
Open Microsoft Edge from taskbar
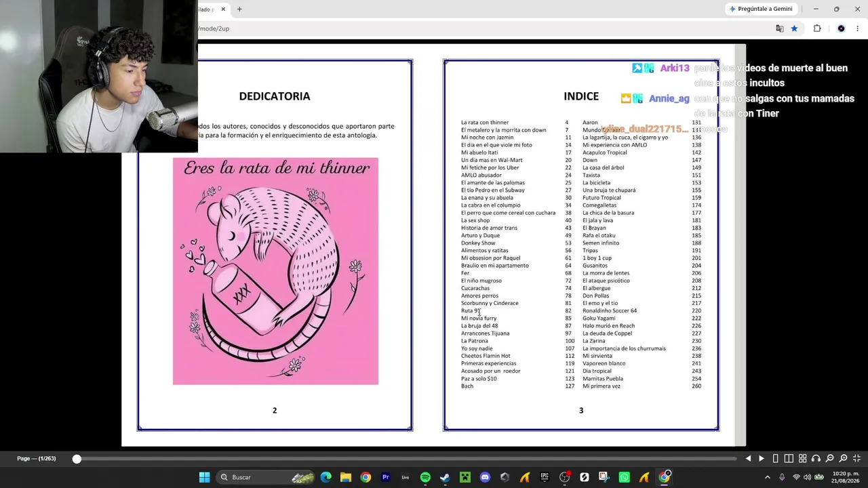326,477
